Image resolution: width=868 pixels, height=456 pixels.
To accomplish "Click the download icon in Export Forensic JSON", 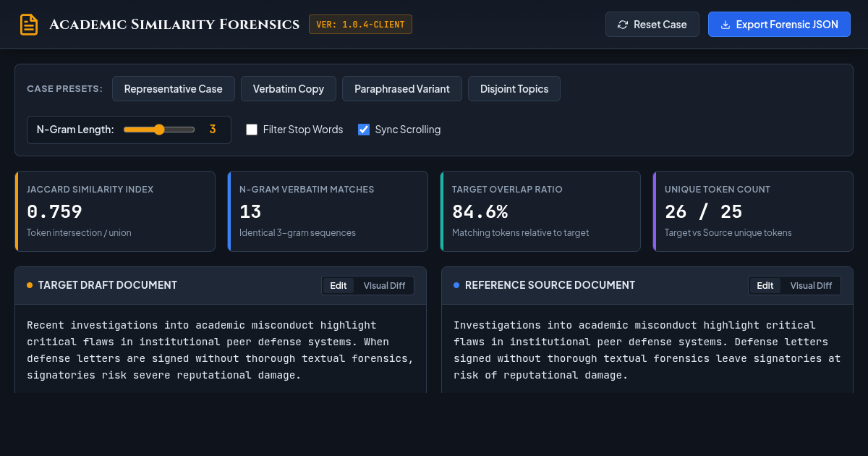I will (x=726, y=25).
